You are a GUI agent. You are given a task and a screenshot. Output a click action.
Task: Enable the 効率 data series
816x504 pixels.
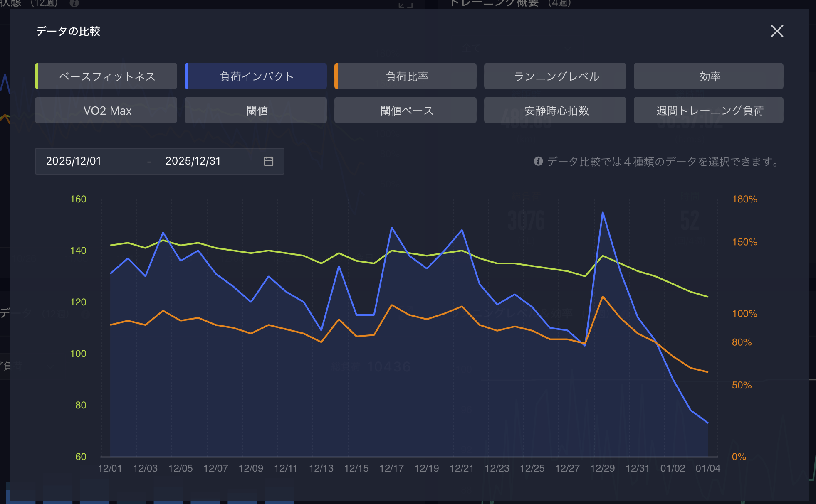click(709, 76)
